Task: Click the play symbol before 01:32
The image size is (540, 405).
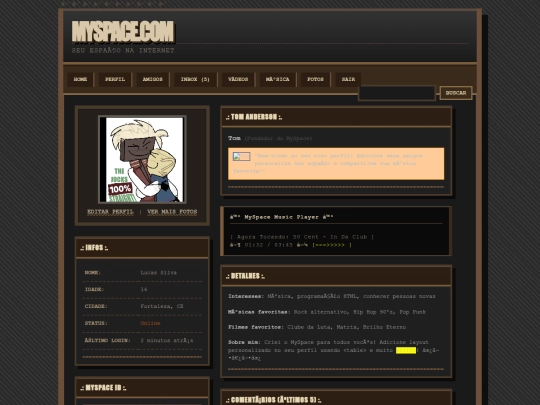Action: point(235,245)
